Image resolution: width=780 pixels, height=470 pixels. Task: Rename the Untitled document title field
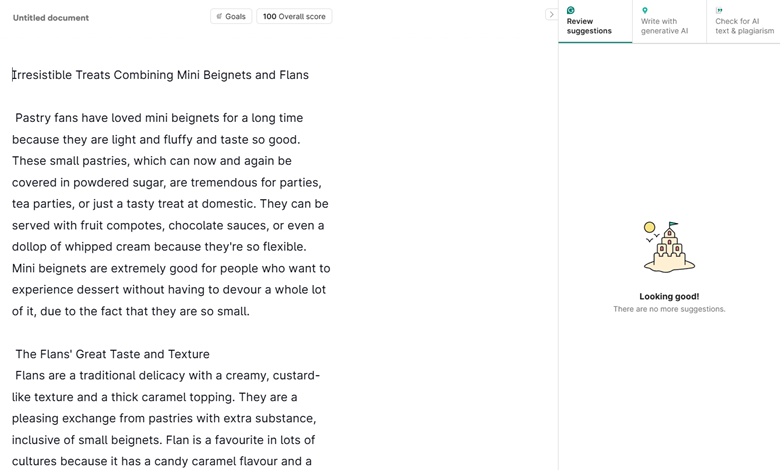pos(51,18)
